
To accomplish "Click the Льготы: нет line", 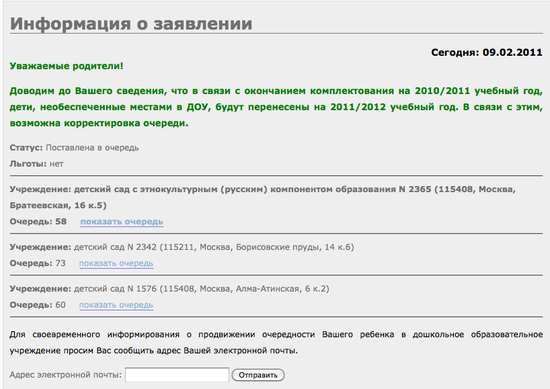I will click(x=36, y=164).
